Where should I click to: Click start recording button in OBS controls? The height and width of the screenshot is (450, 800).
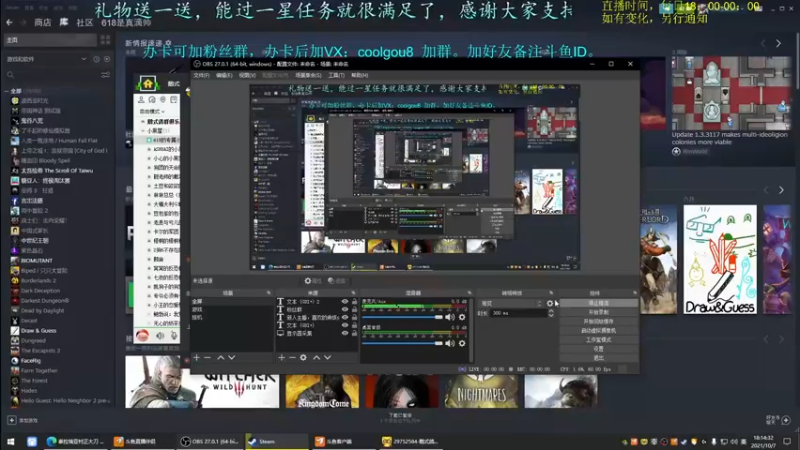(x=598, y=312)
